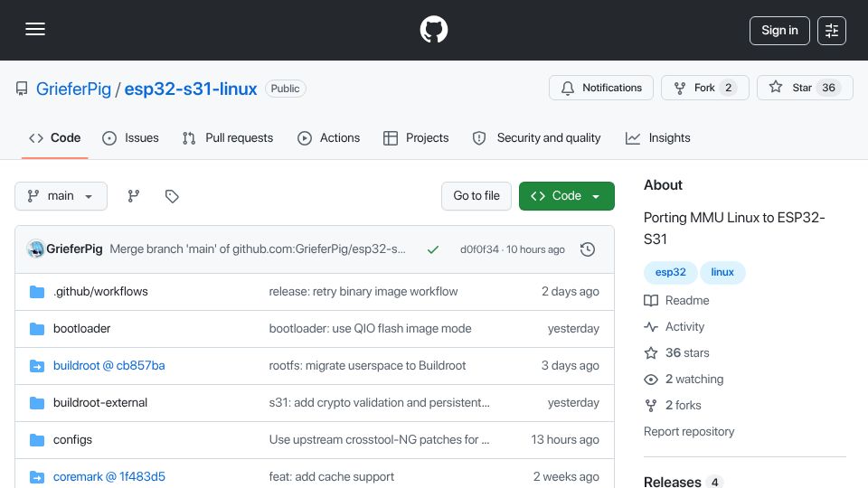Open the Readme link in About
Screen dimensions: 868x488
pyautogui.click(x=676, y=300)
